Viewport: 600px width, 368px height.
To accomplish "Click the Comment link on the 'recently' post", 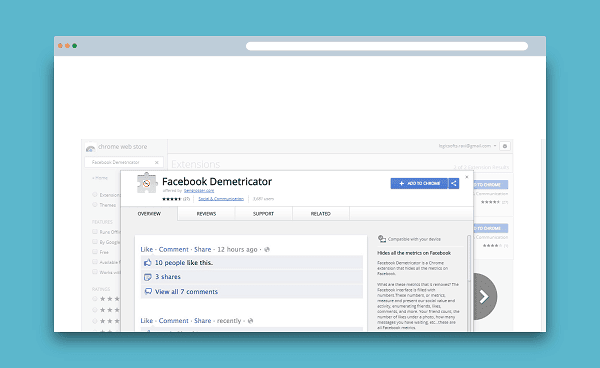I will point(173,321).
